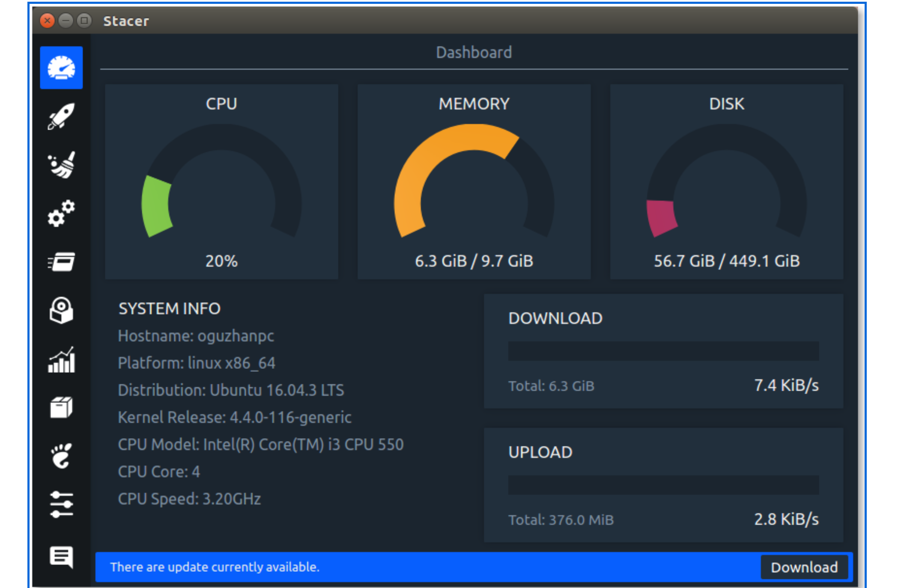
Task: Click the Memory usage gauge
Action: 474,181
